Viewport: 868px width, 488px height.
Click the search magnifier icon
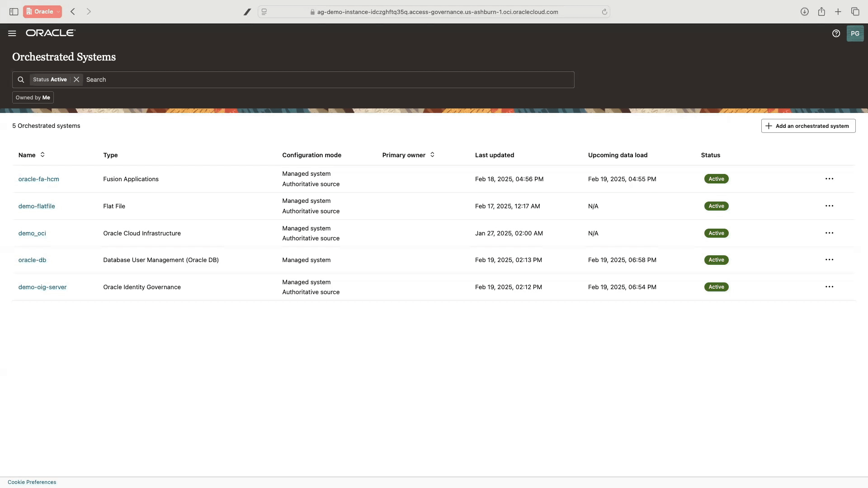(21, 80)
